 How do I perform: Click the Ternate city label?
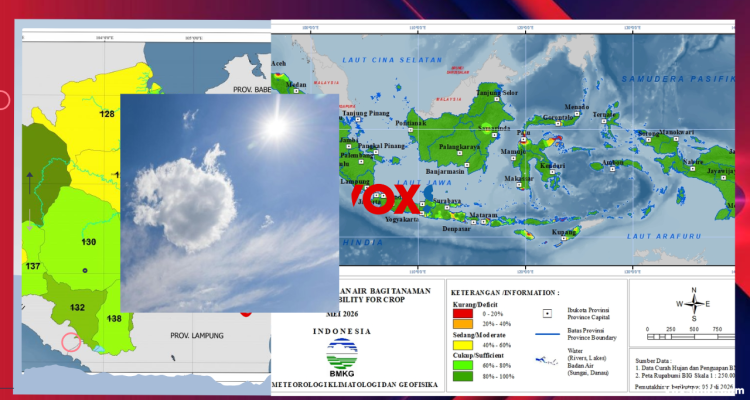pos(604,115)
